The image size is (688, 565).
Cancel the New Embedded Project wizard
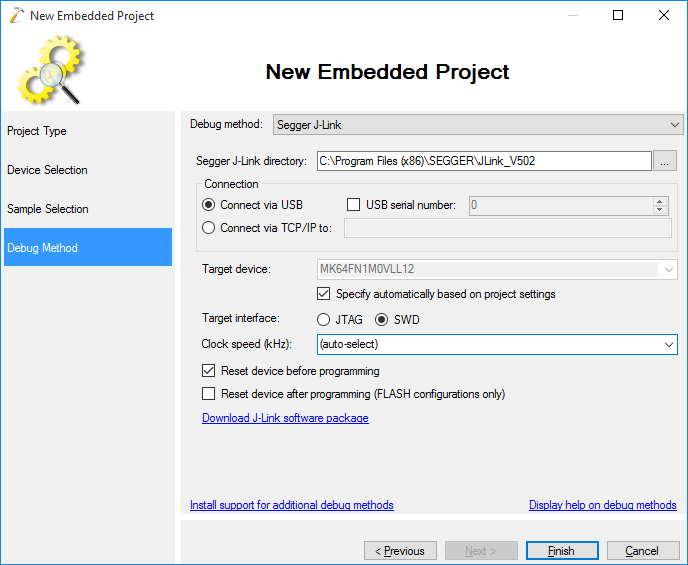643,551
